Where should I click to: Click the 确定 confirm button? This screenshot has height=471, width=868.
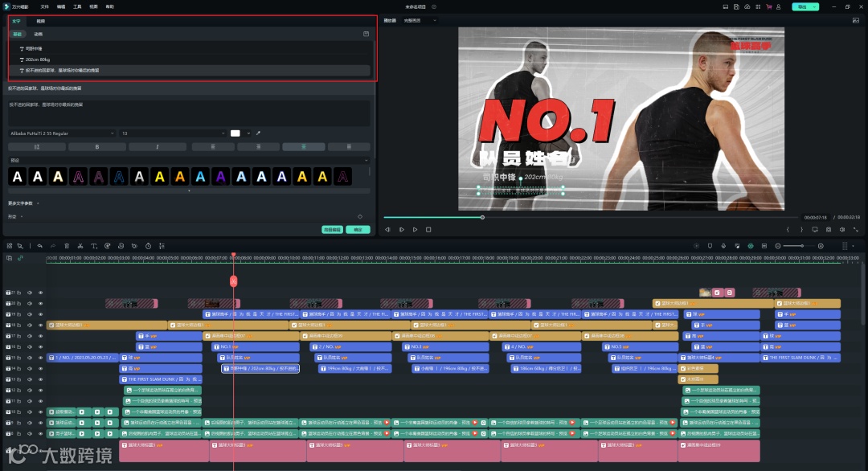(x=358, y=230)
